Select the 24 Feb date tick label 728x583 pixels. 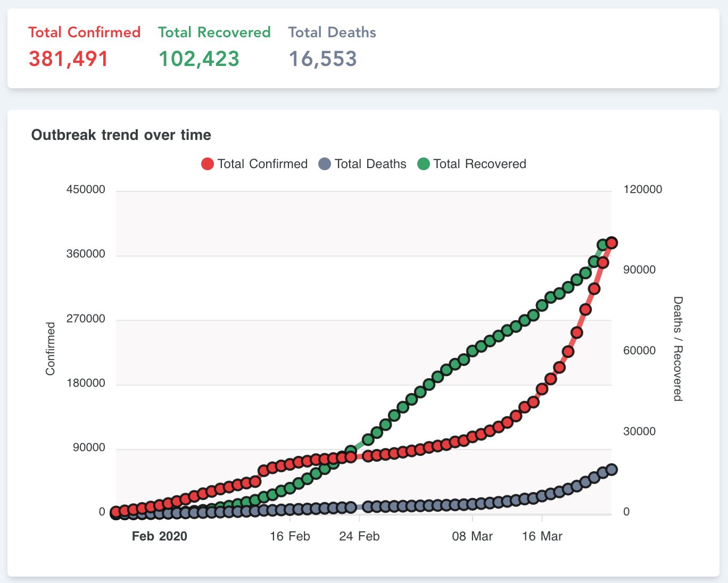[x=359, y=536]
